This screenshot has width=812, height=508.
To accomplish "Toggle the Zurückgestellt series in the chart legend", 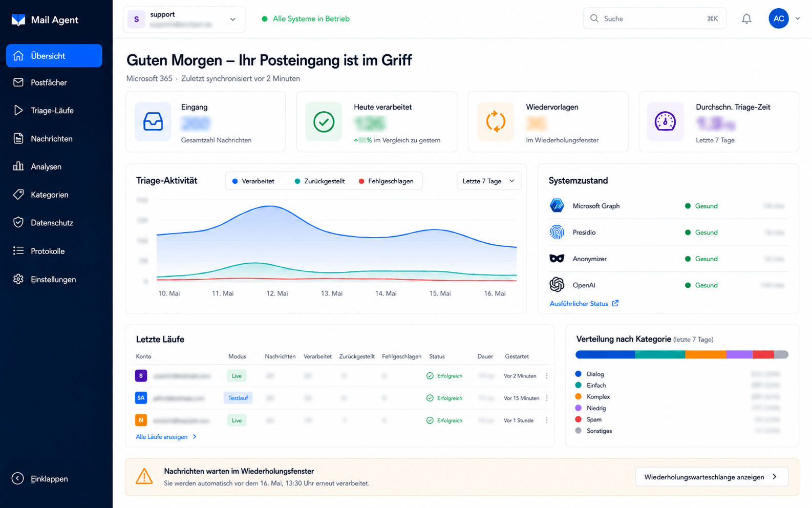I will pyautogui.click(x=319, y=181).
